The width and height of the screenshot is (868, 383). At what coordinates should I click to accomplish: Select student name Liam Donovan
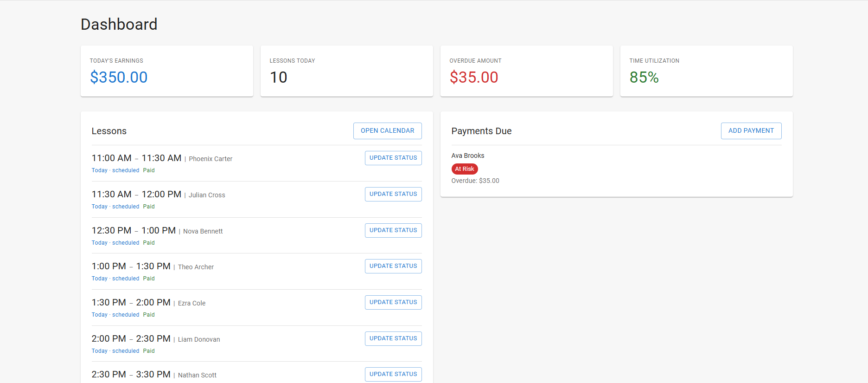[199, 339]
